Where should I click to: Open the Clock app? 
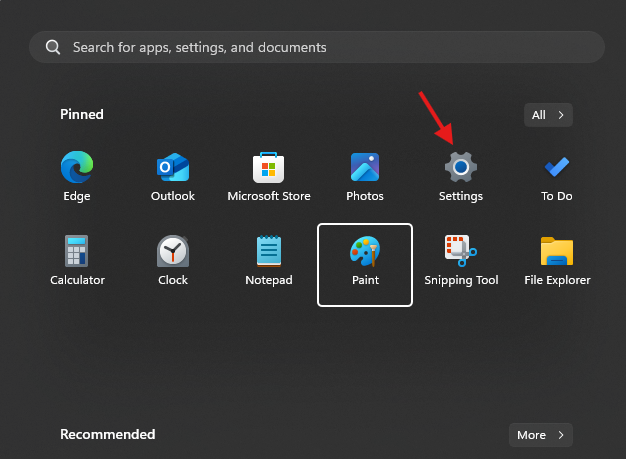tap(173, 251)
